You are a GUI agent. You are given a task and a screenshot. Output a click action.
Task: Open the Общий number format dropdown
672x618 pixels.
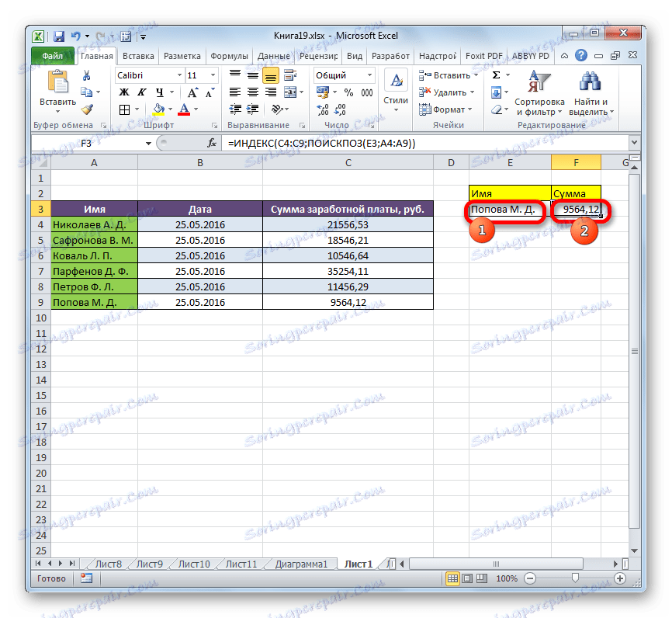(369, 75)
